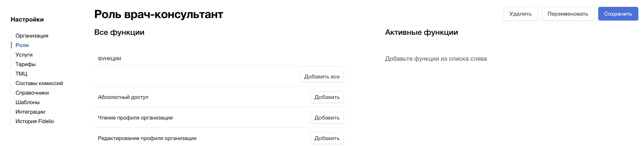Viewport: 644px width, 148px height.
Task: Add the Чтение профиля организации function
Action: pos(327,118)
